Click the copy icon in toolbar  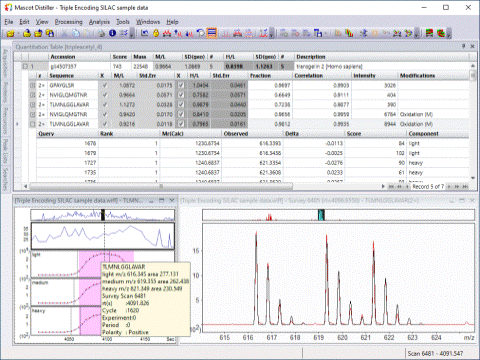pyautogui.click(x=76, y=33)
